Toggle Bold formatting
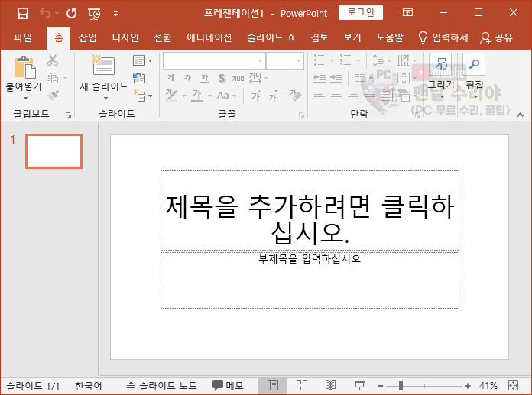The height and width of the screenshot is (395, 532). coord(170,79)
